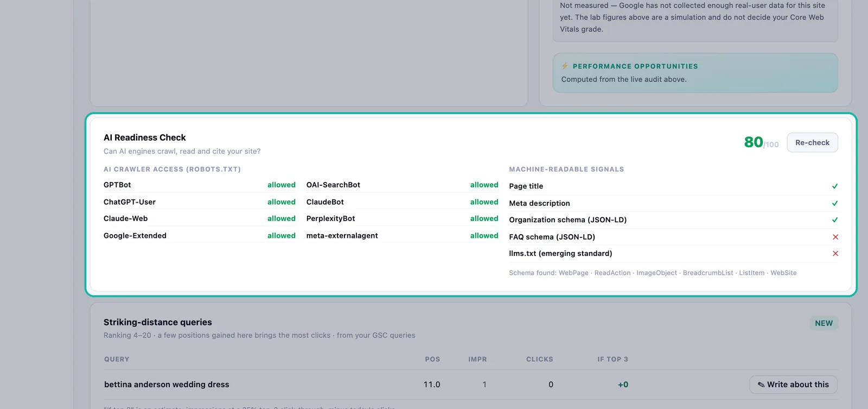
Task: Click the AI Readiness Check heading
Action: pyautogui.click(x=145, y=138)
